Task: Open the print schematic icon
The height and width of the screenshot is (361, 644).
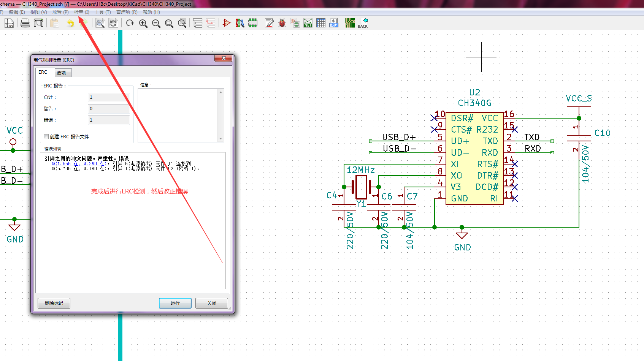Action: (x=25, y=23)
